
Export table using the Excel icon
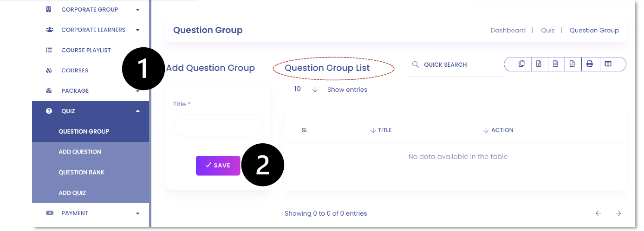[x=539, y=64]
